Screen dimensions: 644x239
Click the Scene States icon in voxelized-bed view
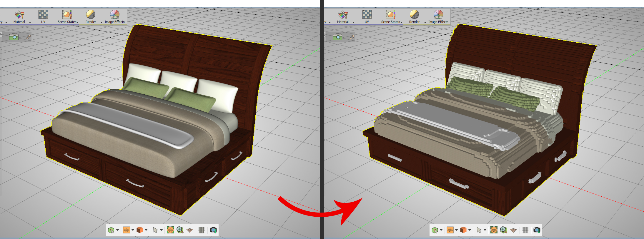[x=391, y=14]
